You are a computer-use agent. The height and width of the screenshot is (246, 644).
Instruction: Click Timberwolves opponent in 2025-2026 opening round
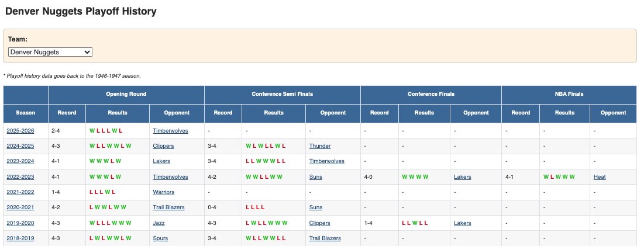(170, 131)
